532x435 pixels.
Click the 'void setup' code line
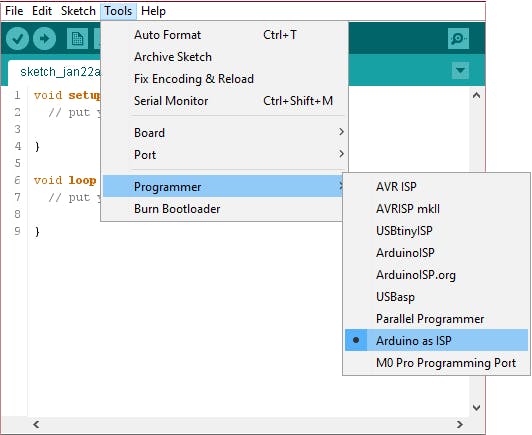coord(67,95)
